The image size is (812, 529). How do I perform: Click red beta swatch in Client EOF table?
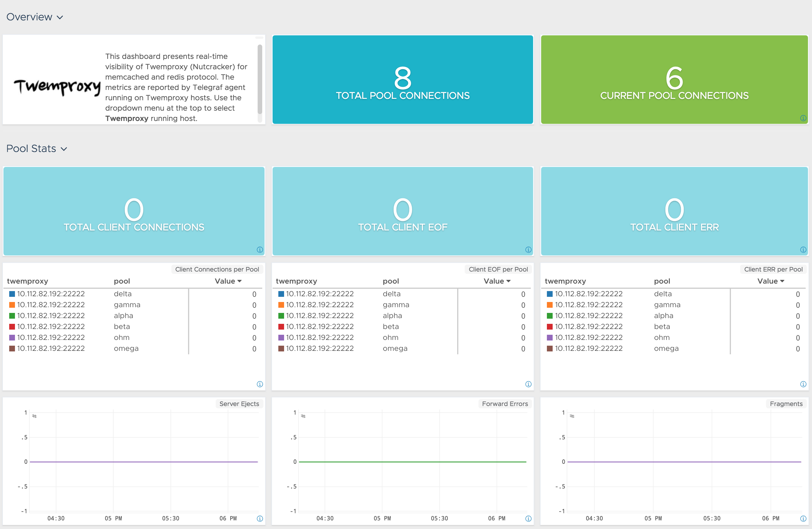click(281, 326)
